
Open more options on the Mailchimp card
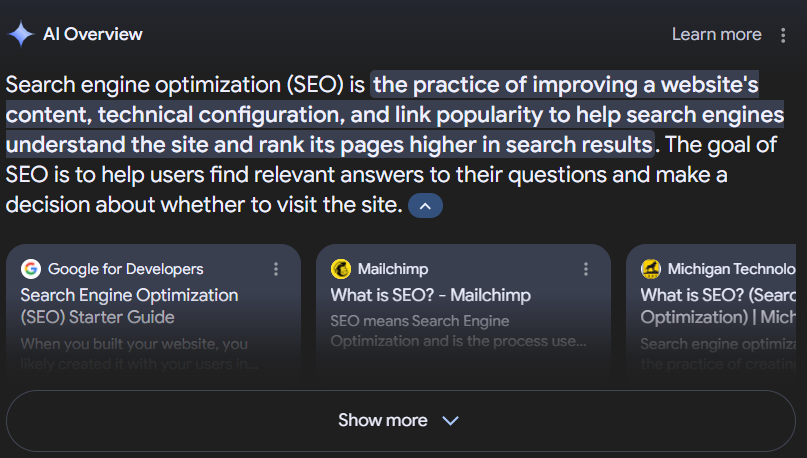tap(586, 269)
